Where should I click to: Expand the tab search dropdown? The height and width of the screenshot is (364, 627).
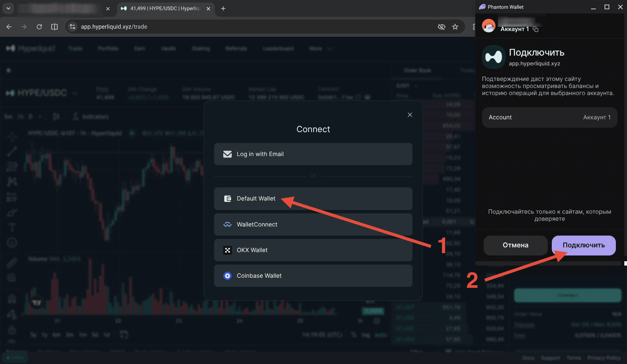[x=8, y=8]
